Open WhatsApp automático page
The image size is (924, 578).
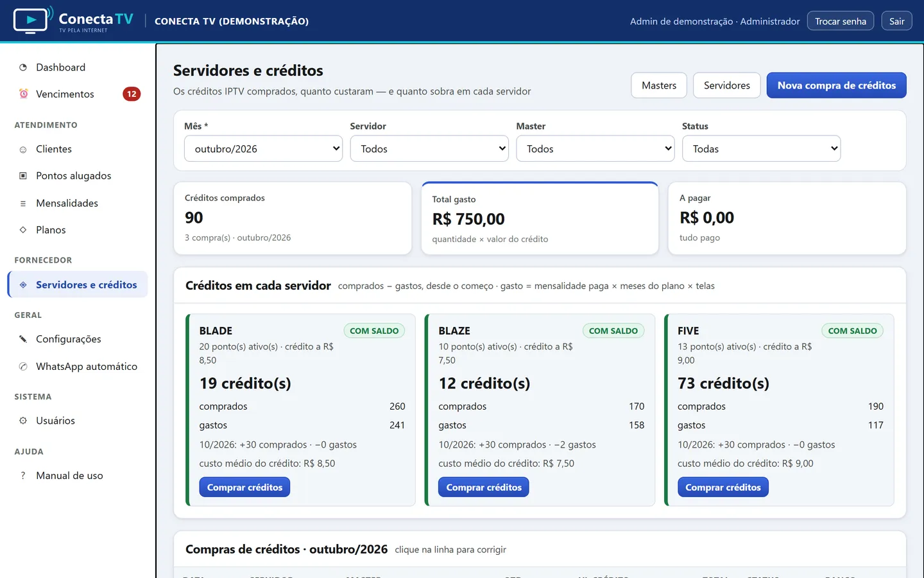[x=78, y=366]
